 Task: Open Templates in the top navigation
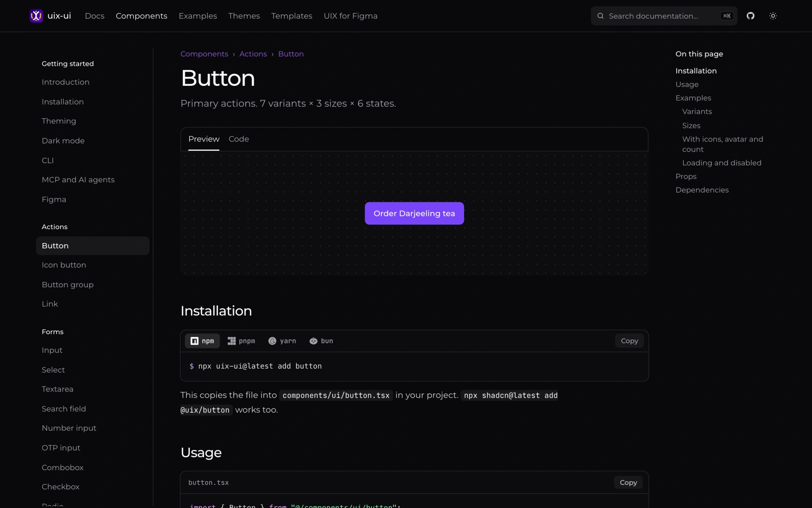(292, 16)
